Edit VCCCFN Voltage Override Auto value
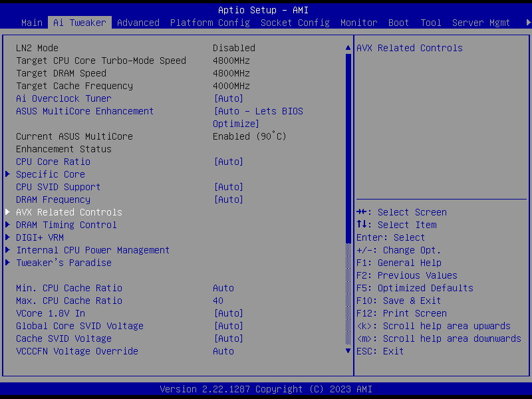Viewport: 532px width, 399px height. point(223,351)
